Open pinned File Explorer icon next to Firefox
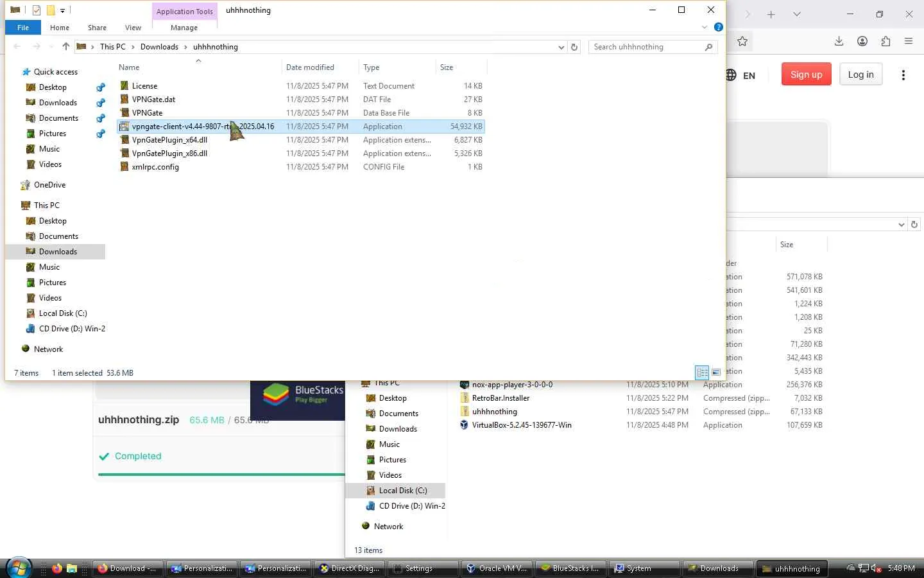 [72, 568]
